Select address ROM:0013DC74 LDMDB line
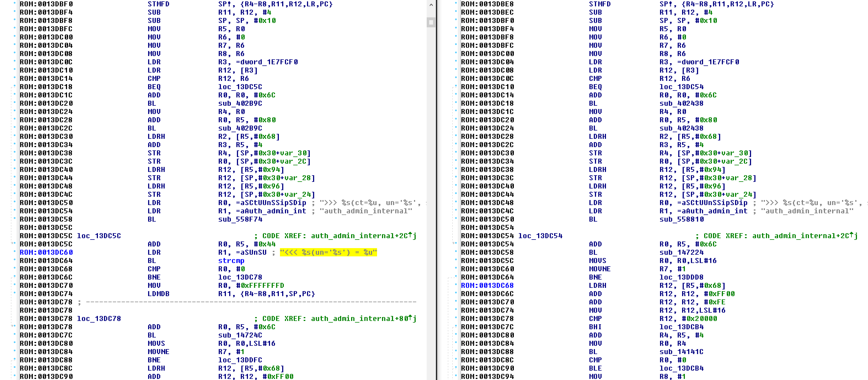The width and height of the screenshot is (868, 380). [x=46, y=294]
